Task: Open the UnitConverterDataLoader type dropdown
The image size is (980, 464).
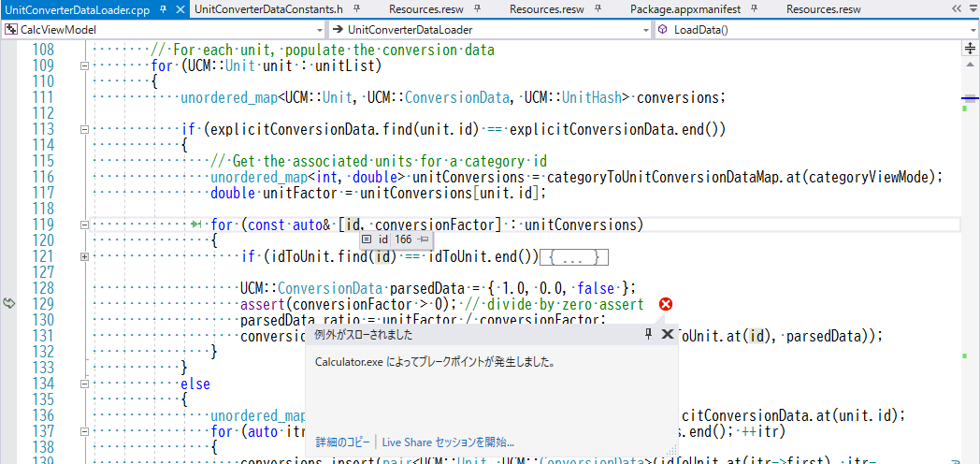Action: pos(647,29)
